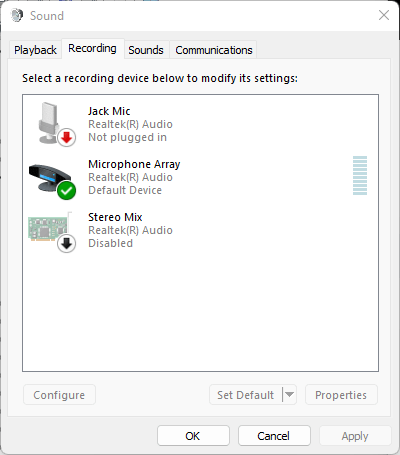Open device Properties button
Image resolution: width=400 pixels, height=455 pixels.
click(x=341, y=395)
